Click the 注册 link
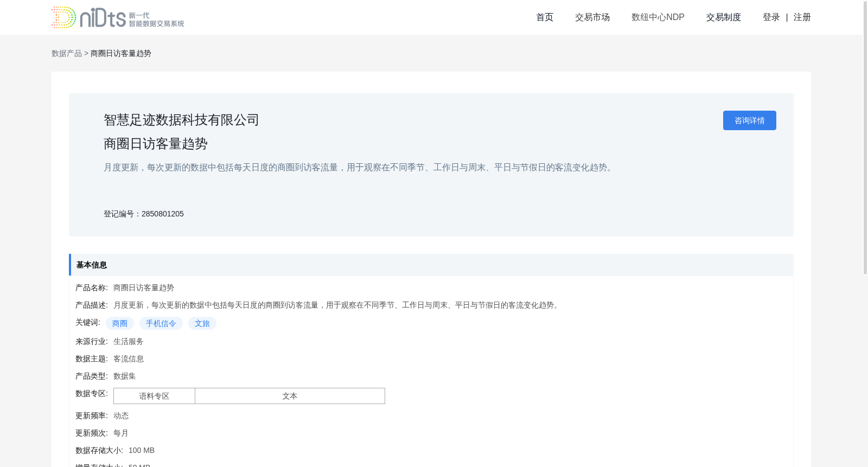The width and height of the screenshot is (868, 467). [802, 17]
